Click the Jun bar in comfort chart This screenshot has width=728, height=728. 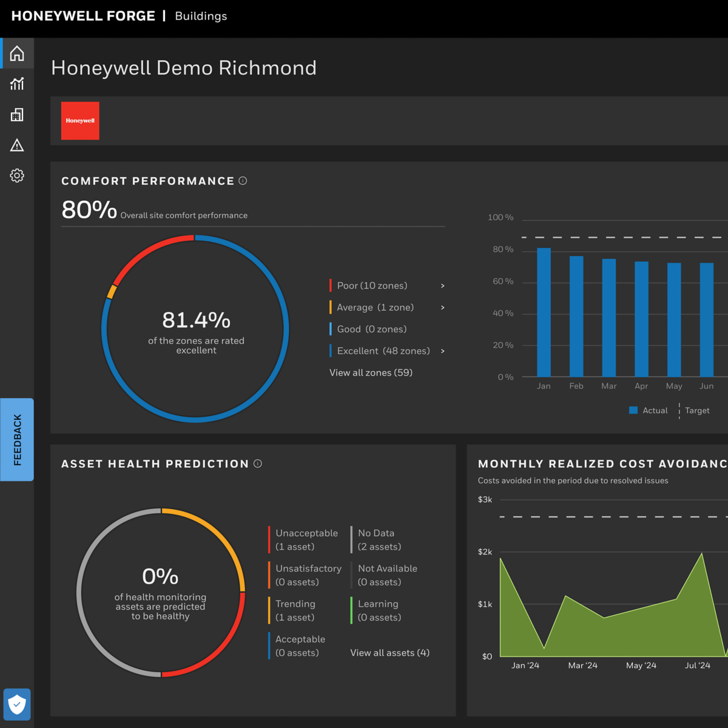point(707,320)
